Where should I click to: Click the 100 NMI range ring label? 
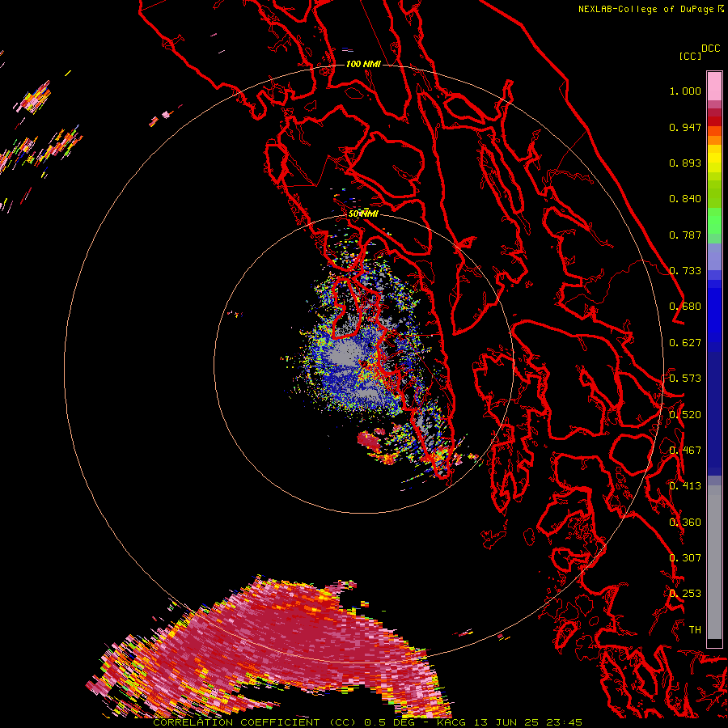click(363, 64)
